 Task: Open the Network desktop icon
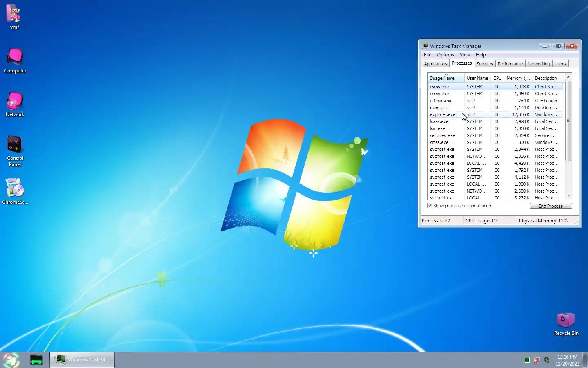[x=15, y=104]
